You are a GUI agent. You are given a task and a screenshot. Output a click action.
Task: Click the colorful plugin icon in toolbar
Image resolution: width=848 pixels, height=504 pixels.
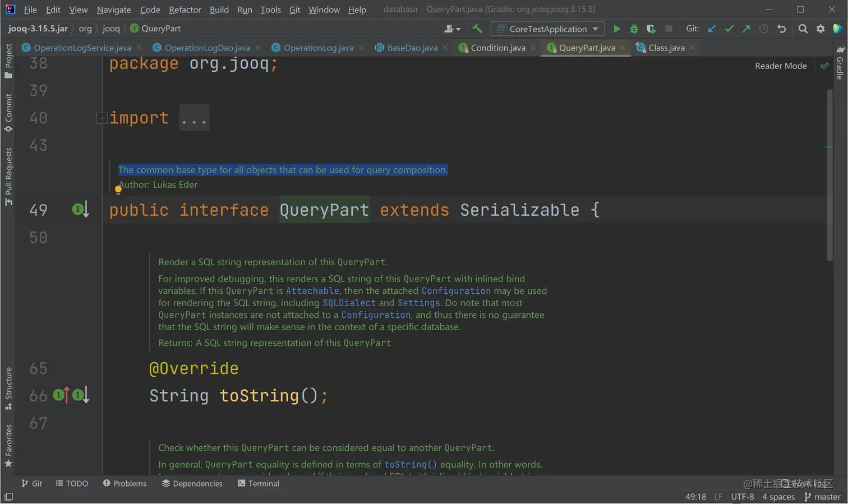(837, 29)
